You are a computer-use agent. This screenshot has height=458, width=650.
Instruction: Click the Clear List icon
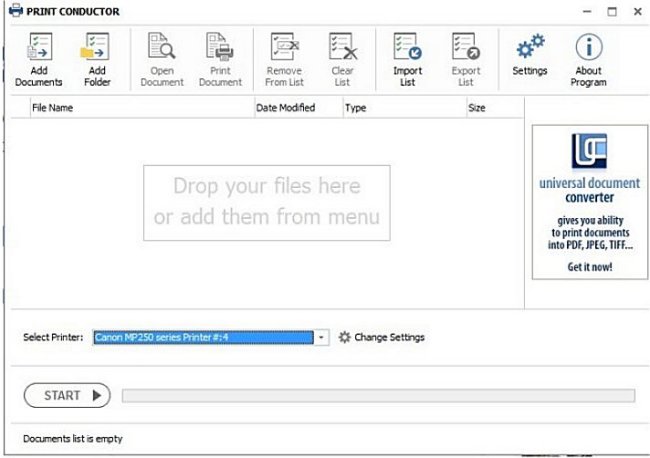343,46
